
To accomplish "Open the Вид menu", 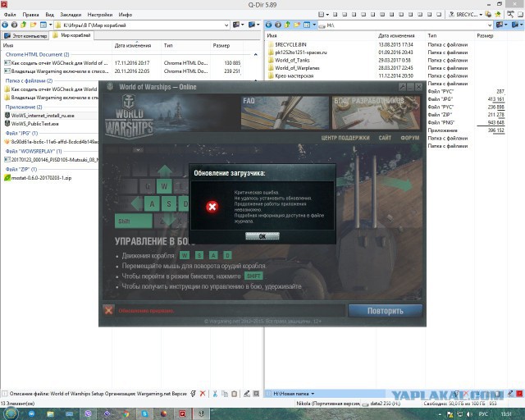I will click(x=49, y=15).
